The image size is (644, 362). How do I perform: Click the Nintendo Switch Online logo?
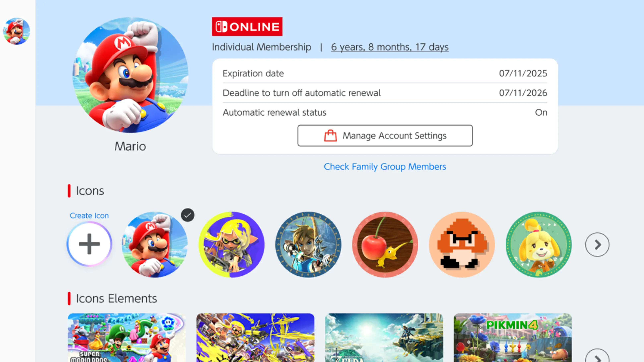click(x=247, y=26)
